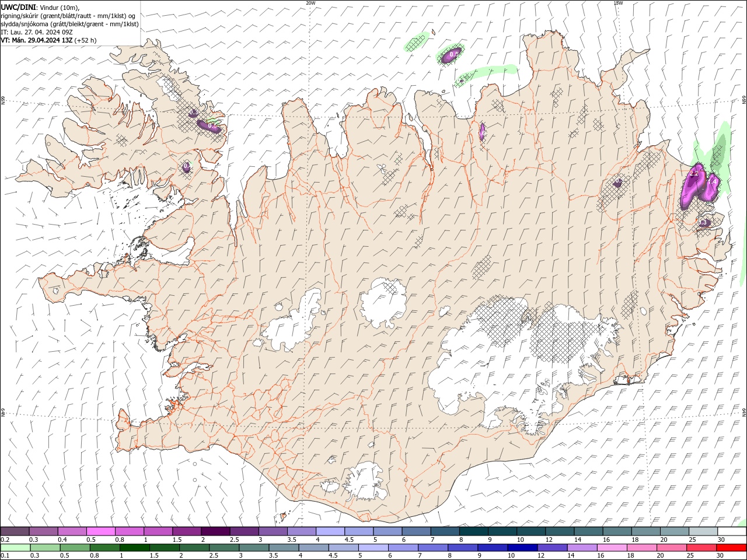Screen dimensions: 747x560
Task: Select the 7 periwinkle rain legend swatch
Action: 432,548
